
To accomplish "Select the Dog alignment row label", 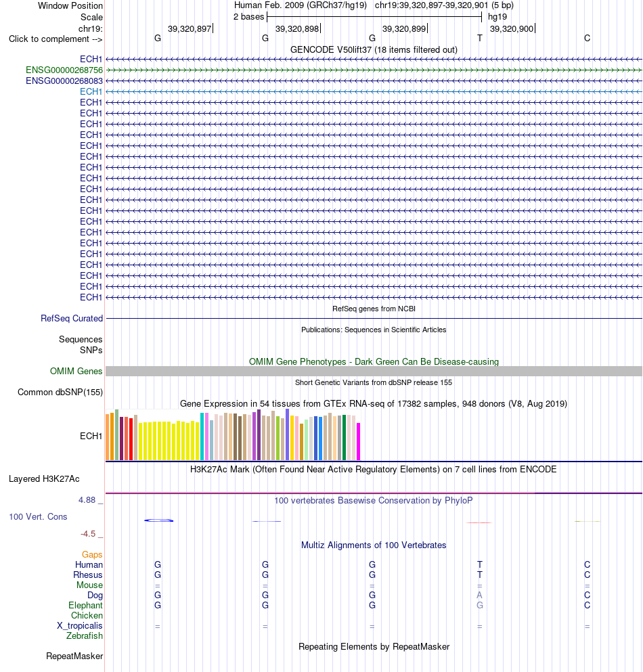I will coord(95,596).
